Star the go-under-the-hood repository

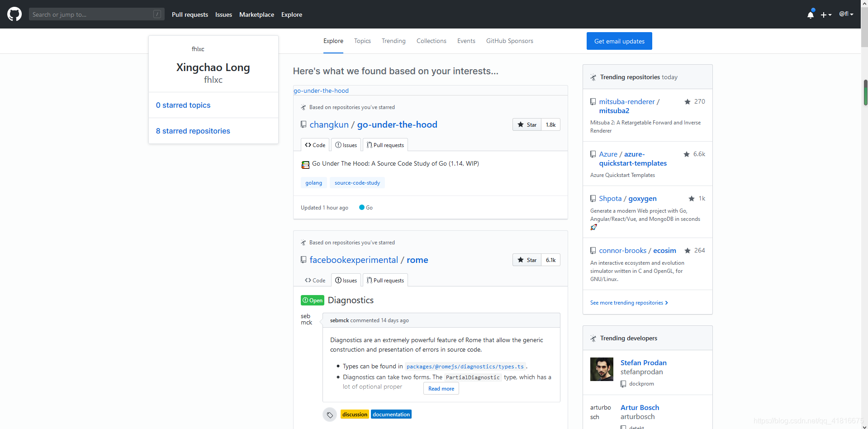(527, 124)
